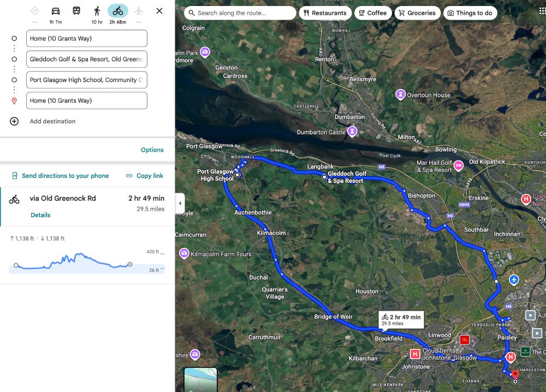The height and width of the screenshot is (392, 546).
Task: Edit final Home (10 Grants Way) destination field
Action: [87, 100]
